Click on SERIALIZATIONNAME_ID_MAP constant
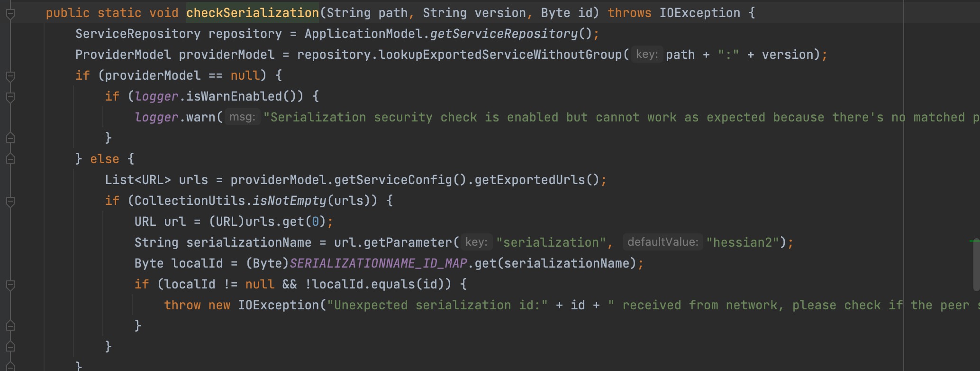Image resolution: width=980 pixels, height=371 pixels. (x=378, y=263)
